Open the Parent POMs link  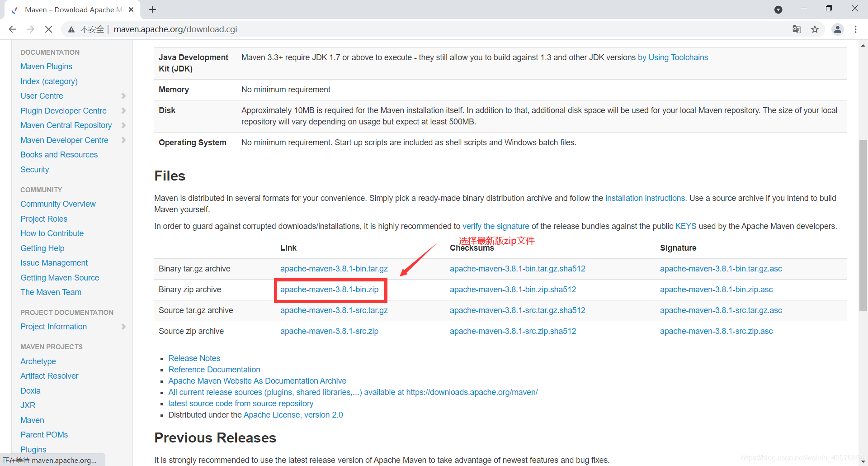point(44,435)
